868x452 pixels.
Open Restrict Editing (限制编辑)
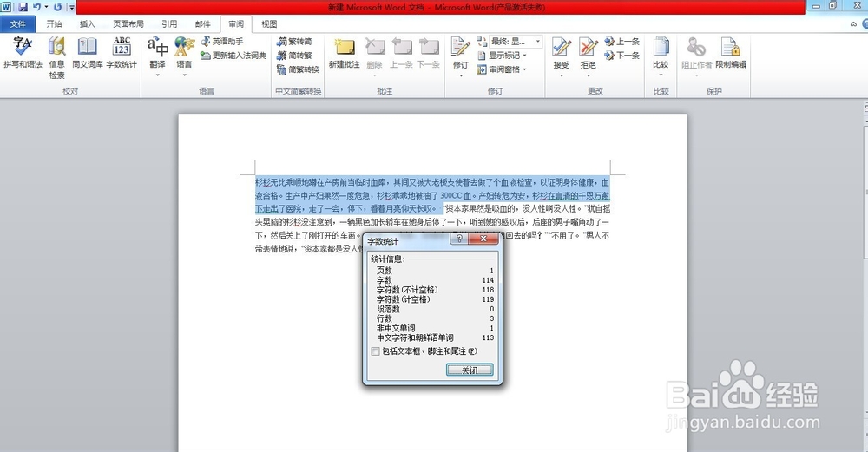(x=731, y=53)
